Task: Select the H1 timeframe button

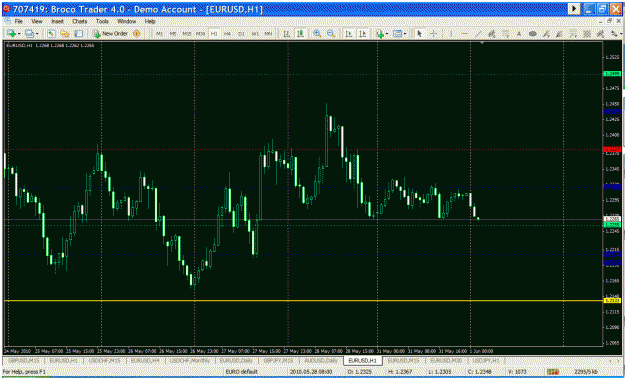Action: point(214,34)
